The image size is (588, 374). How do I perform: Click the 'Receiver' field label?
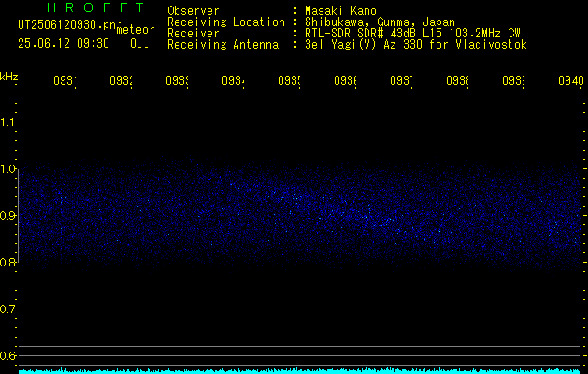[x=194, y=34]
